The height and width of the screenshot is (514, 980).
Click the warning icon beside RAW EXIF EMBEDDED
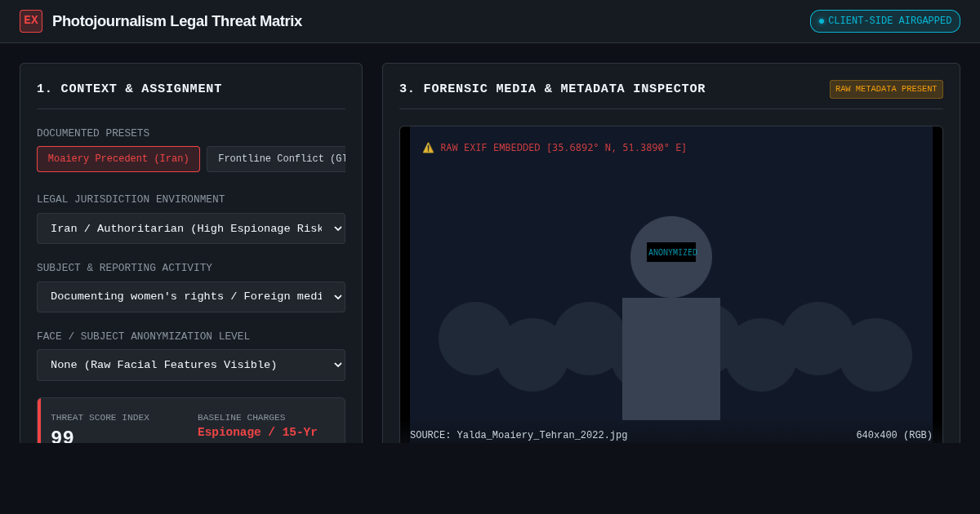[428, 148]
